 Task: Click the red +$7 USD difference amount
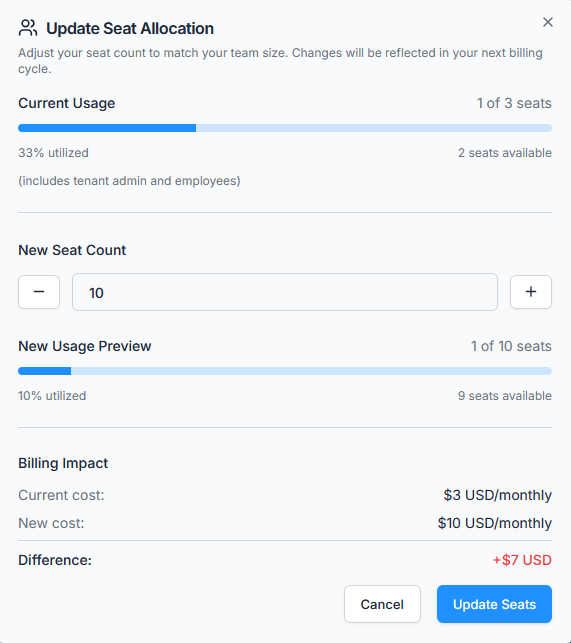pyautogui.click(x=522, y=560)
